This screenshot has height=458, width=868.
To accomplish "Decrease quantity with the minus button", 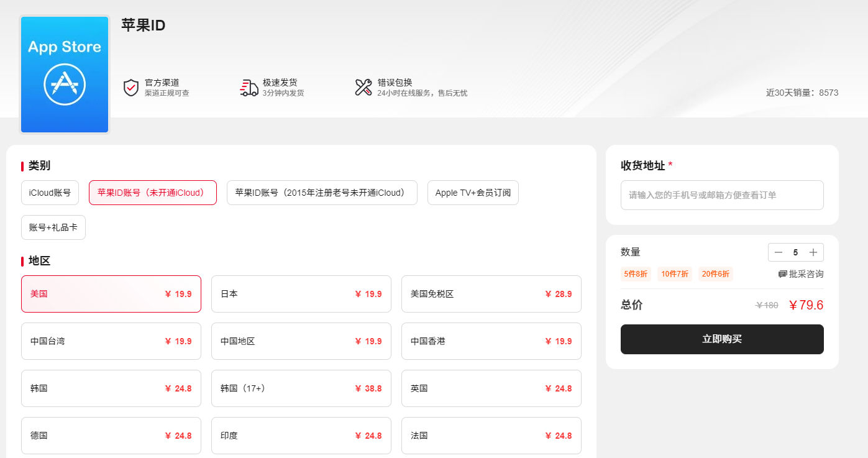I will [x=779, y=252].
